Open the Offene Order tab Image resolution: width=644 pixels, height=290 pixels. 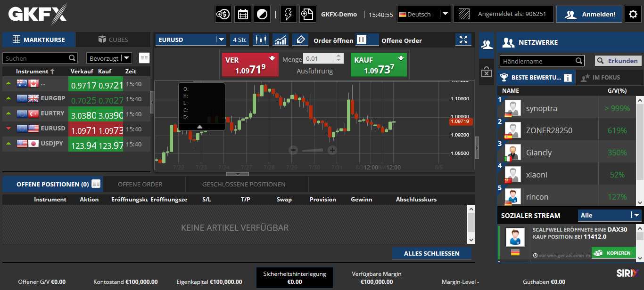click(x=140, y=184)
